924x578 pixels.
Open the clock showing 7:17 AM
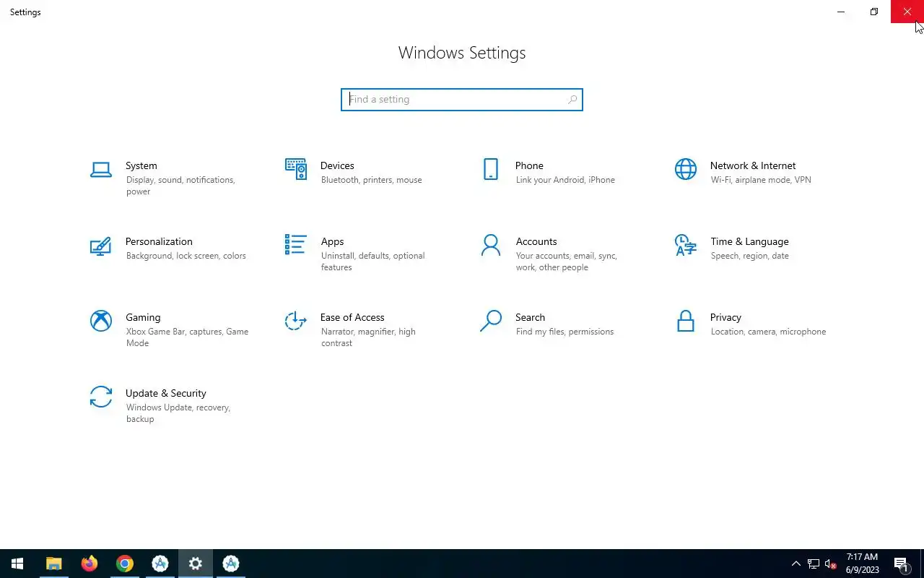point(862,564)
